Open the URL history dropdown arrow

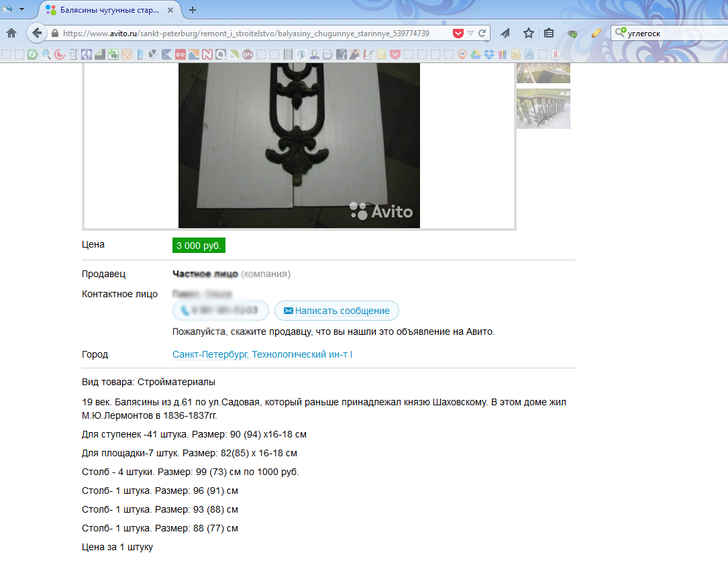coord(470,34)
